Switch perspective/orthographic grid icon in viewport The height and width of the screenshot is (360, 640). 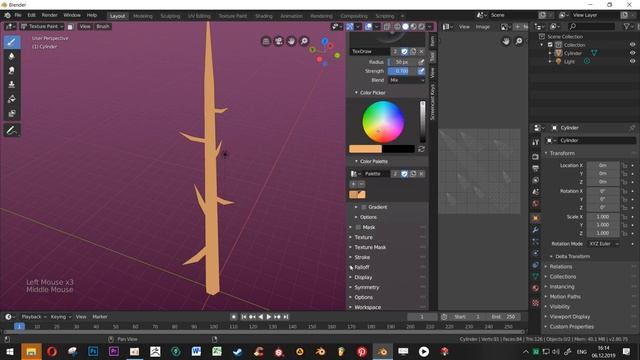[x=266, y=41]
